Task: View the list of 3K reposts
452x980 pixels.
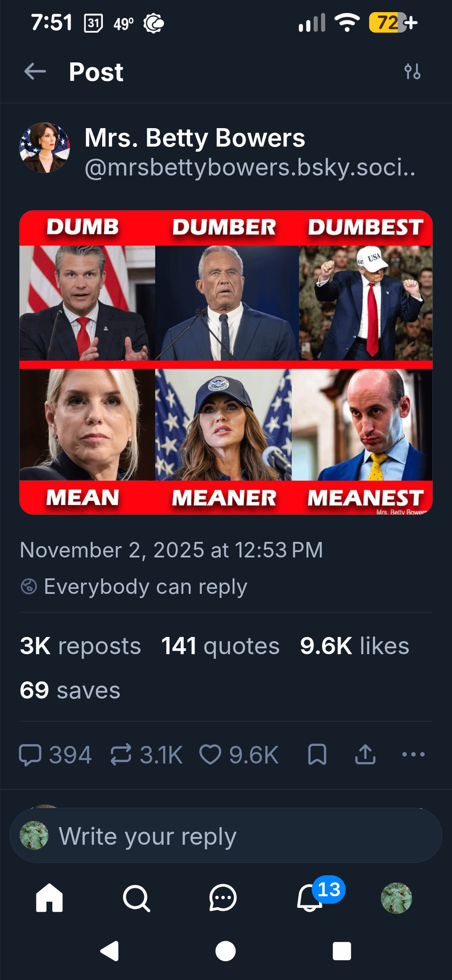Action: [x=80, y=646]
